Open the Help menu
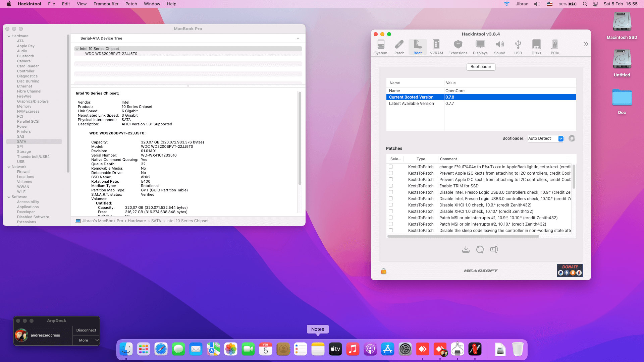 (171, 4)
